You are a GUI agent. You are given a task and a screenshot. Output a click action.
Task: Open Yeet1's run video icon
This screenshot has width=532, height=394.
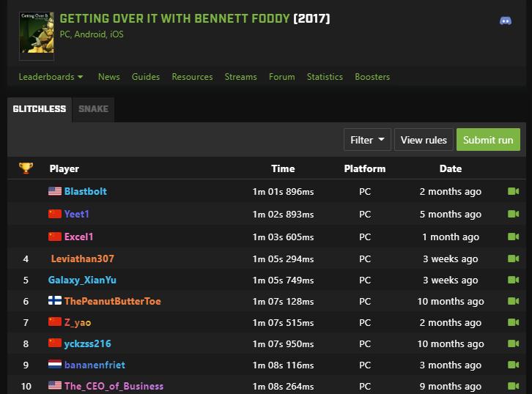513,215
